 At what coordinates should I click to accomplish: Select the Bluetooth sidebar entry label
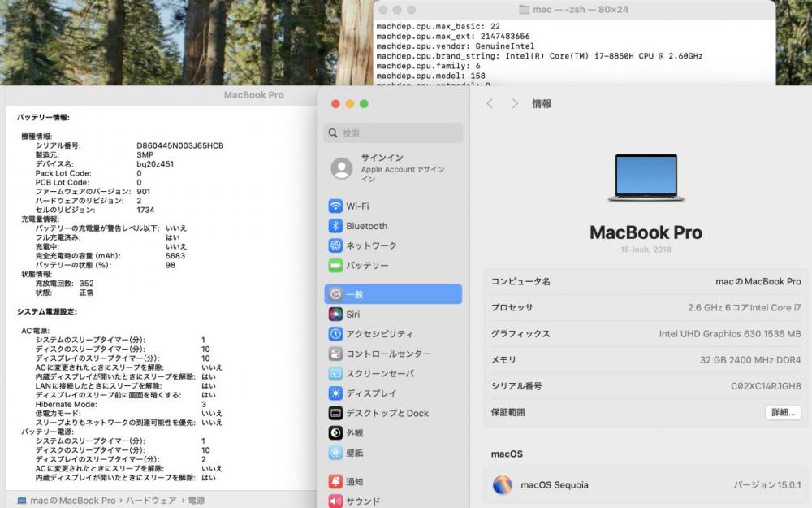367,226
